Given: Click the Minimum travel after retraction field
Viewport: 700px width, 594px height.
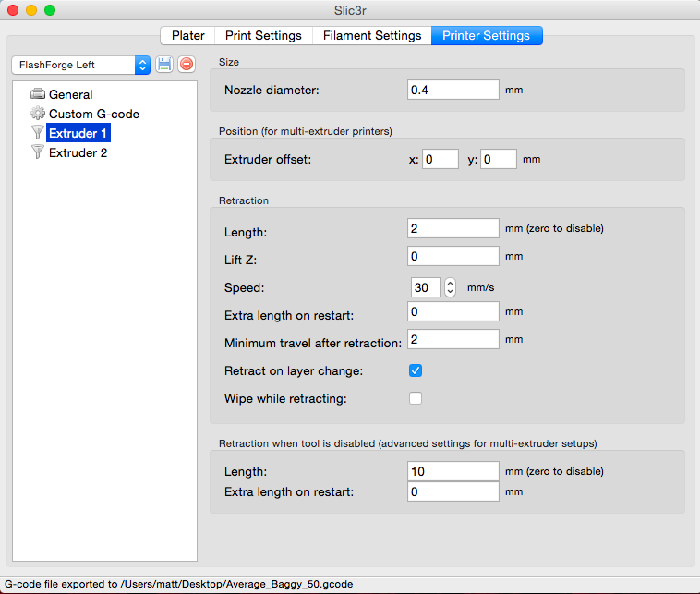Looking at the screenshot, I should pyautogui.click(x=453, y=340).
